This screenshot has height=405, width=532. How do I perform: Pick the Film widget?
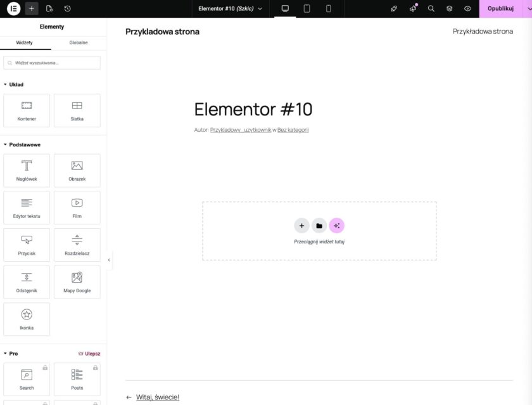77,207
